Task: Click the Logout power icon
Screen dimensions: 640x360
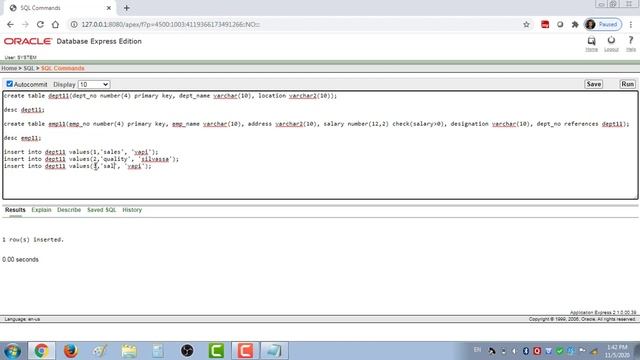Action: (611, 40)
